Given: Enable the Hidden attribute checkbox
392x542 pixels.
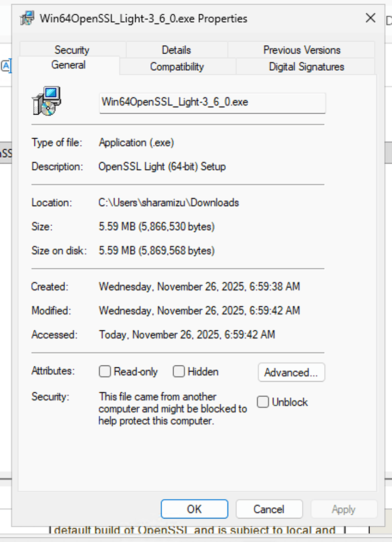Looking at the screenshot, I should click(179, 371).
